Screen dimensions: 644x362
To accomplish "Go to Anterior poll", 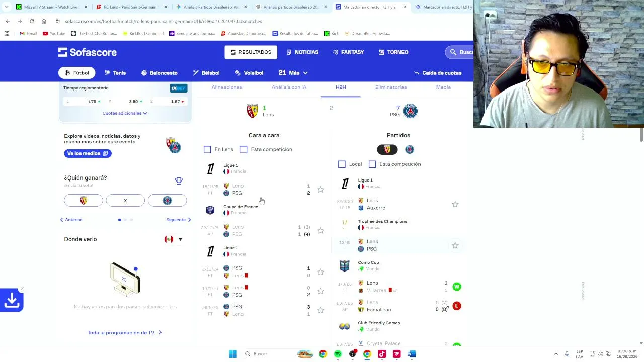I will point(71,220).
